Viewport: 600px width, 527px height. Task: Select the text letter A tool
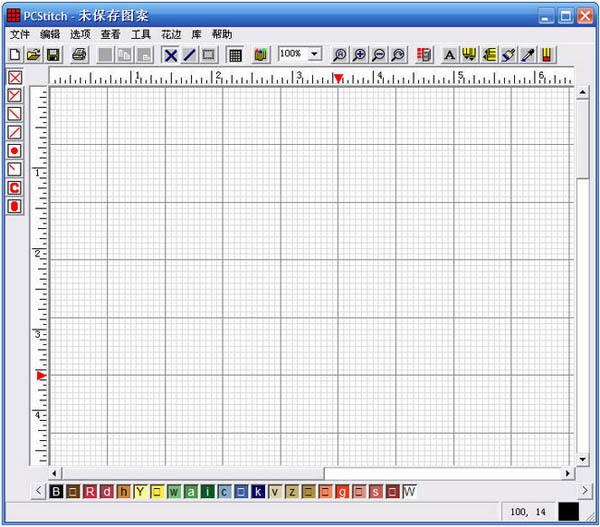click(450, 55)
